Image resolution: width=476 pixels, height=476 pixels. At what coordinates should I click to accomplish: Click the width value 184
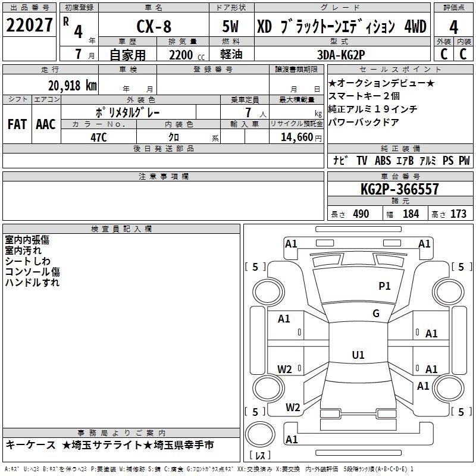point(411,214)
